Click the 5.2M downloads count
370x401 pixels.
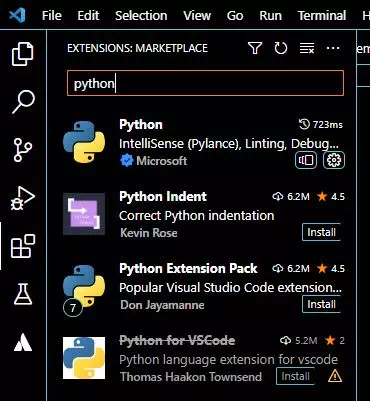coord(299,341)
